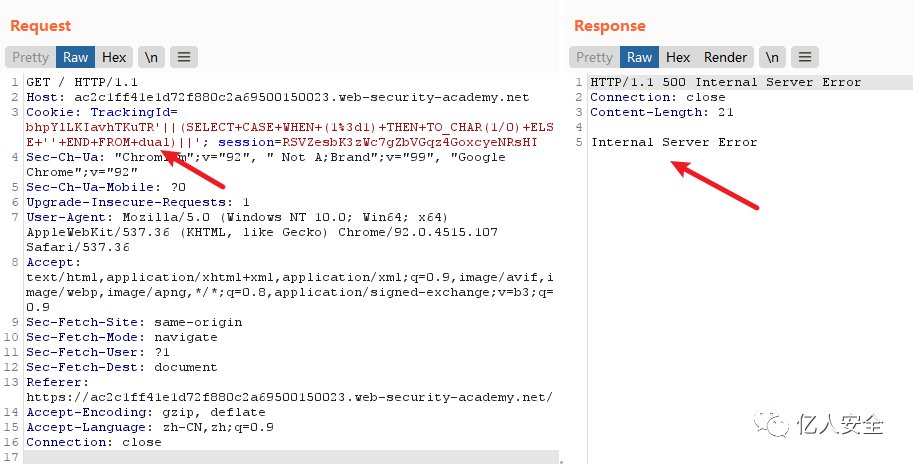Click the 'Sec-Fetch-Site: same-origin' line
The width and height of the screenshot is (913, 464).
coord(134,322)
